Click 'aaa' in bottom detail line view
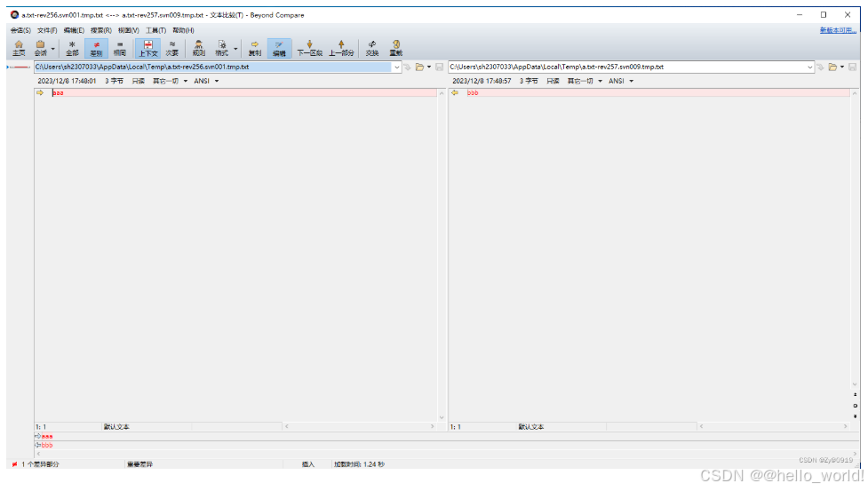The height and width of the screenshot is (491, 868). (47, 436)
